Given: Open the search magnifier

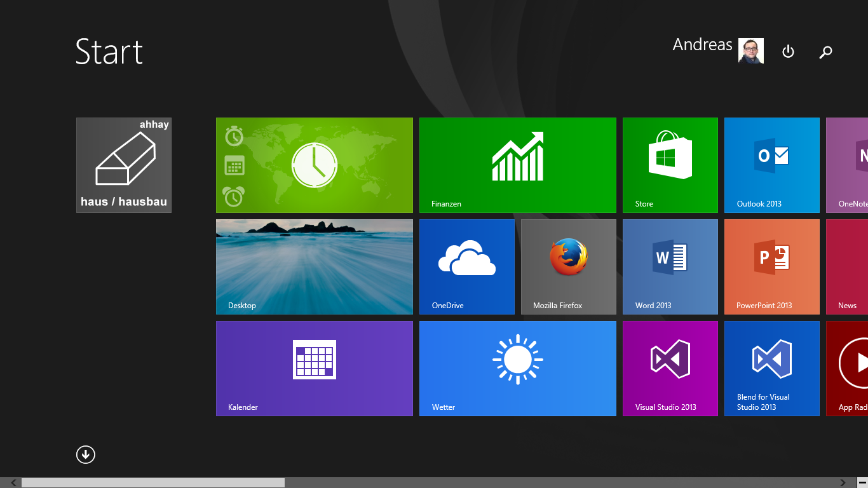Looking at the screenshot, I should pyautogui.click(x=825, y=52).
